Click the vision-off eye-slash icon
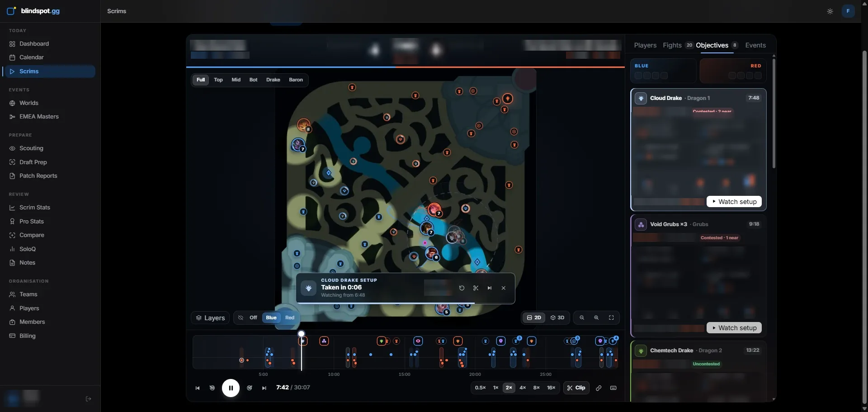This screenshot has height=412, width=868. 241,318
